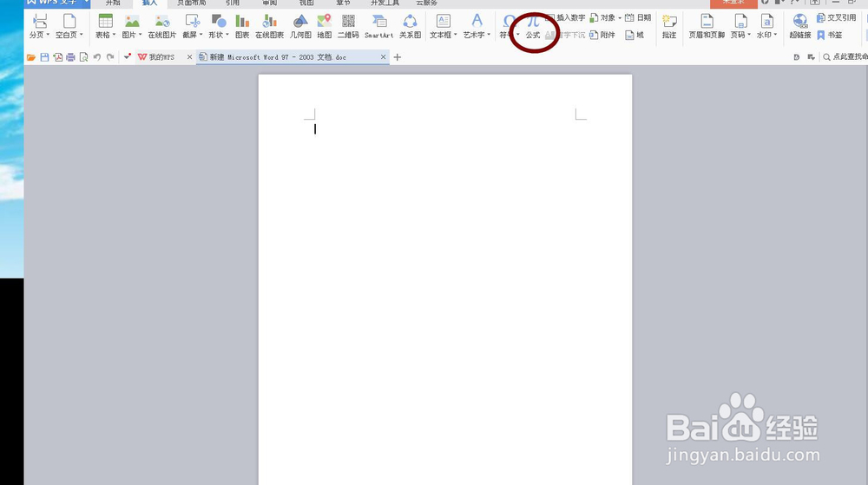Close the 我的WPS tab
The width and height of the screenshot is (868, 485).
tap(189, 57)
